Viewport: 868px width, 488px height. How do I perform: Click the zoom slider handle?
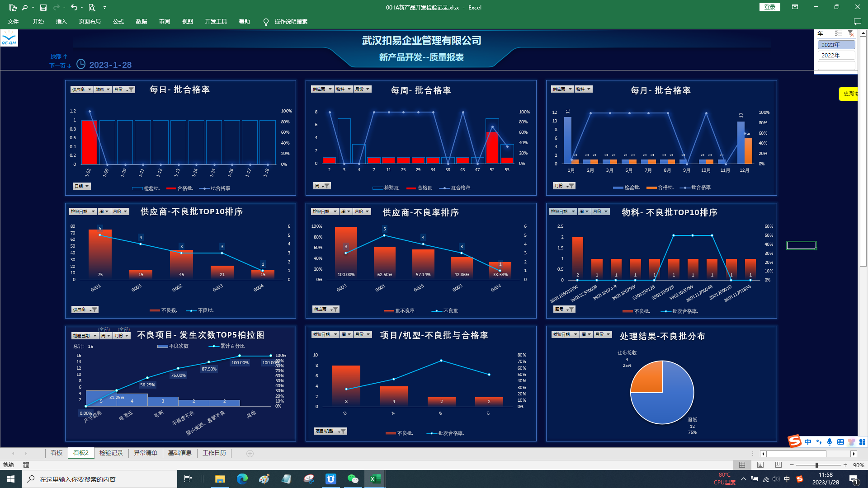817,465
